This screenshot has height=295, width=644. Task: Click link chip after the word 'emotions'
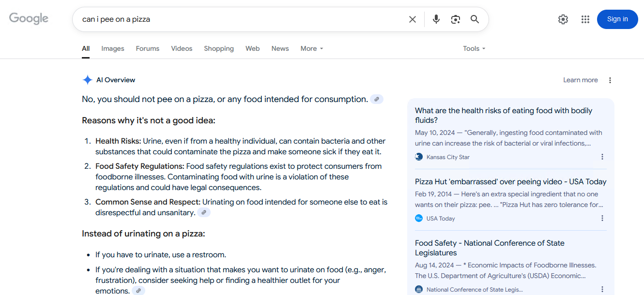(x=138, y=291)
